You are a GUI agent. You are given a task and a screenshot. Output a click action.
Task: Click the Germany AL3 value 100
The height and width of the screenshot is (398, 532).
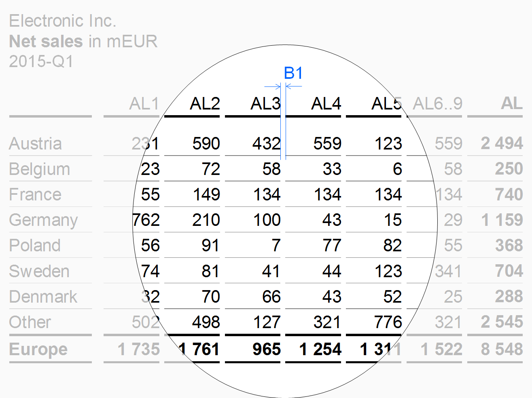pos(267,220)
